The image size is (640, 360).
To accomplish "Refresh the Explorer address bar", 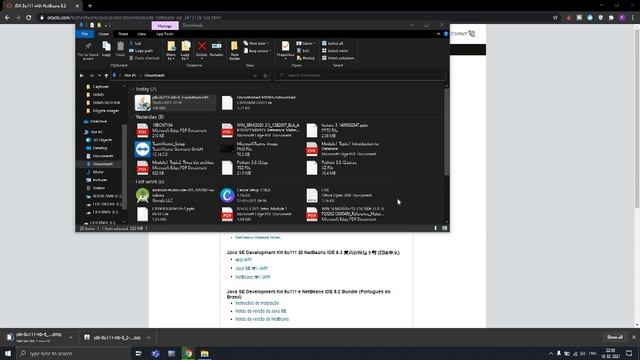I will pyautogui.click(x=265, y=76).
